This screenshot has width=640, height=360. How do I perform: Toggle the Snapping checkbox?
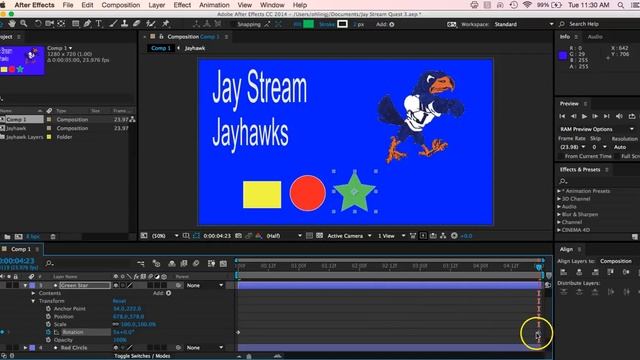[233, 24]
